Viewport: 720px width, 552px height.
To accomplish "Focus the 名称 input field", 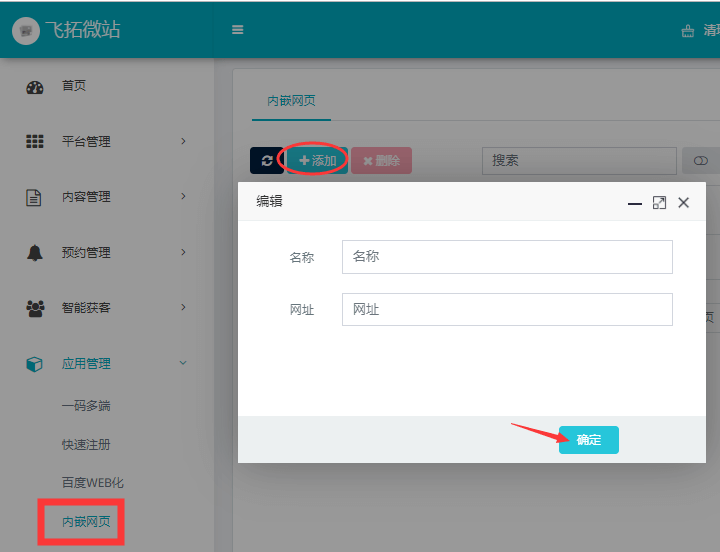I will click(507, 257).
